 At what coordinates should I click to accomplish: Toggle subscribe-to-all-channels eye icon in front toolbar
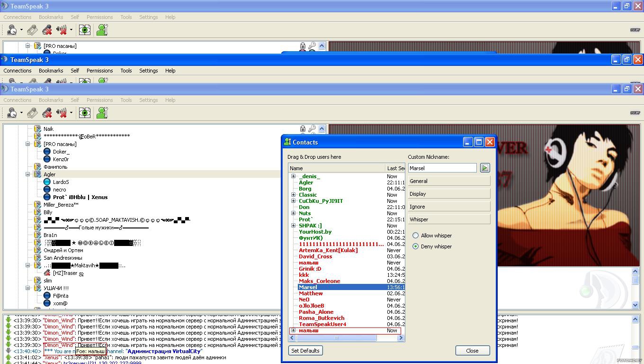85,113
